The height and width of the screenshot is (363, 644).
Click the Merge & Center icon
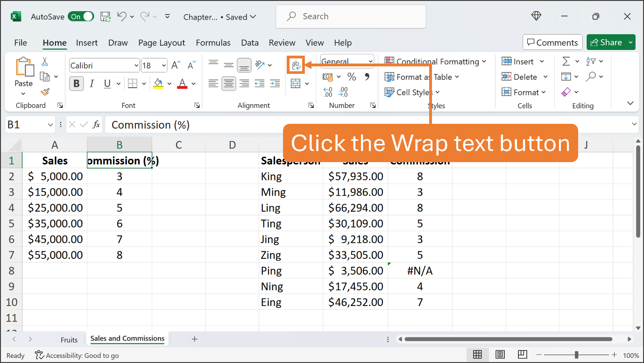click(295, 84)
